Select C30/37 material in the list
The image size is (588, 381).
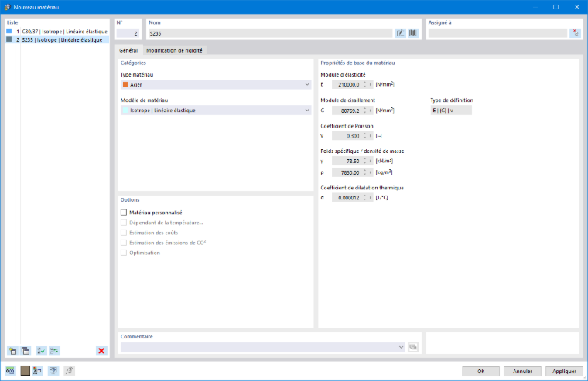click(57, 32)
